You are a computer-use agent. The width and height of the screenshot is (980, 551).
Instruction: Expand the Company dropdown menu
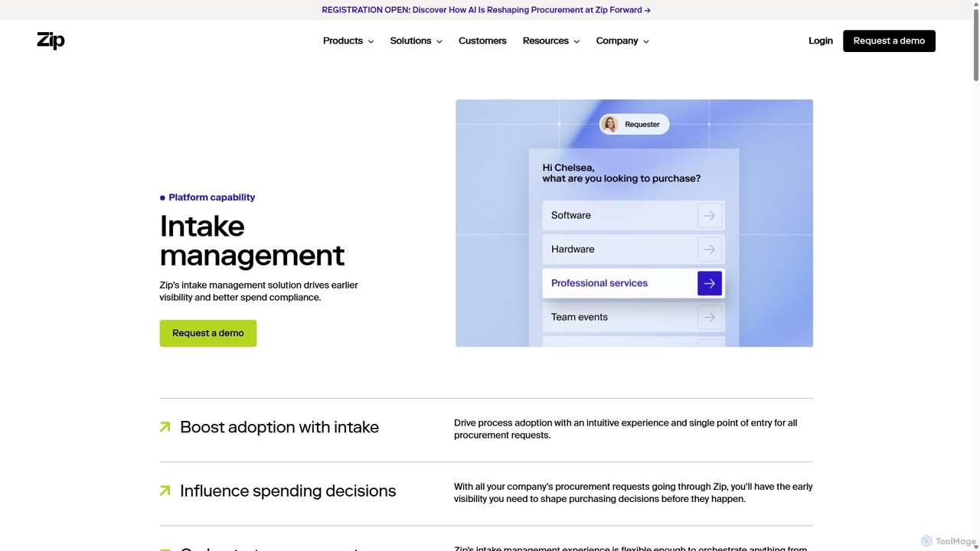(x=622, y=41)
